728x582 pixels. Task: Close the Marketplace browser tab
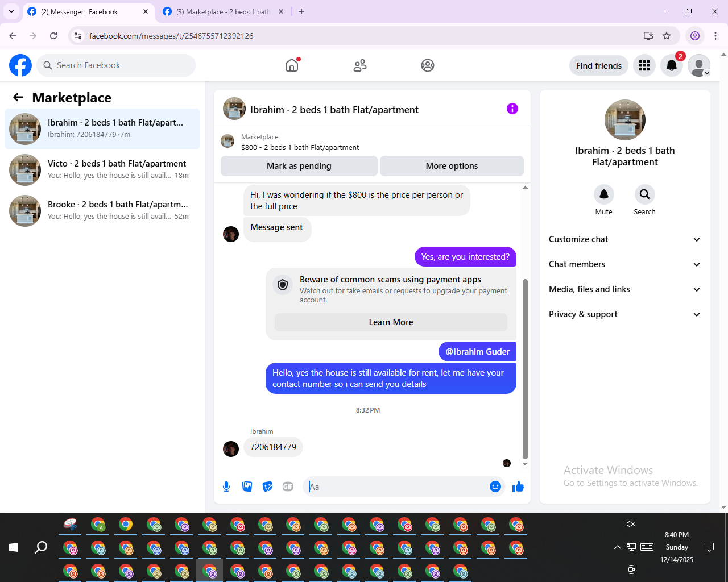(x=281, y=11)
